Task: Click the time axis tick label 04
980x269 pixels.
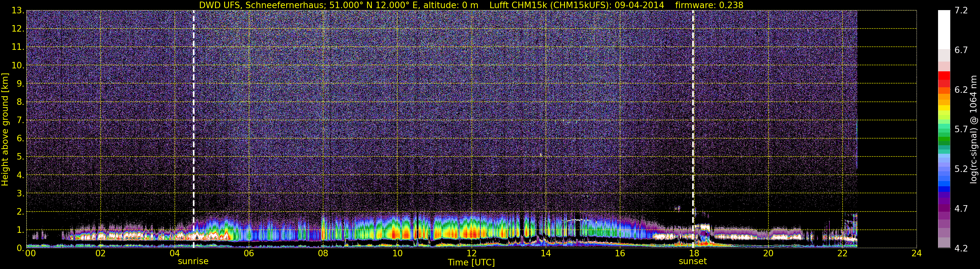Action: point(175,253)
